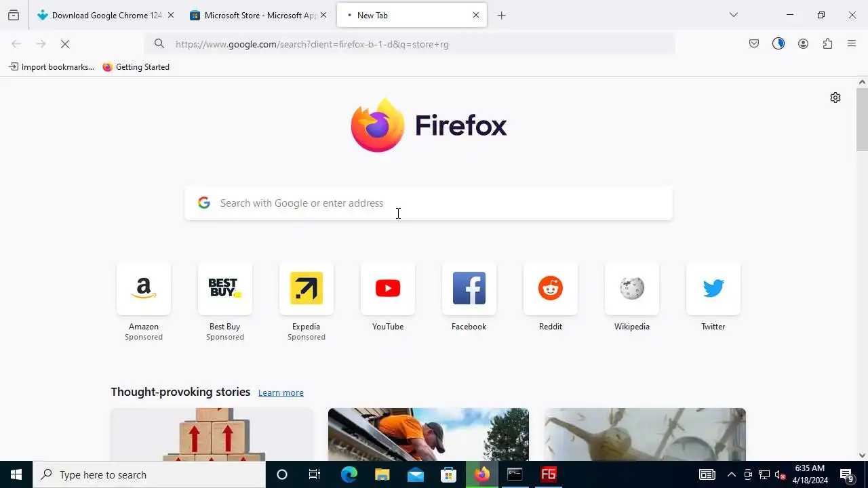Screen dimensions: 868x488
Task: Open the Firefox privacy extension icon
Action: point(778,44)
